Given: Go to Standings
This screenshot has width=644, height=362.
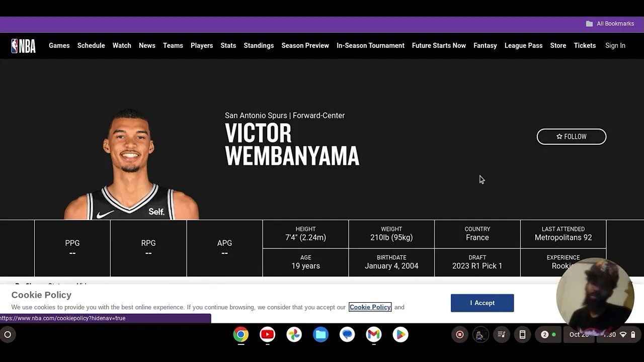Looking at the screenshot, I should (259, 46).
